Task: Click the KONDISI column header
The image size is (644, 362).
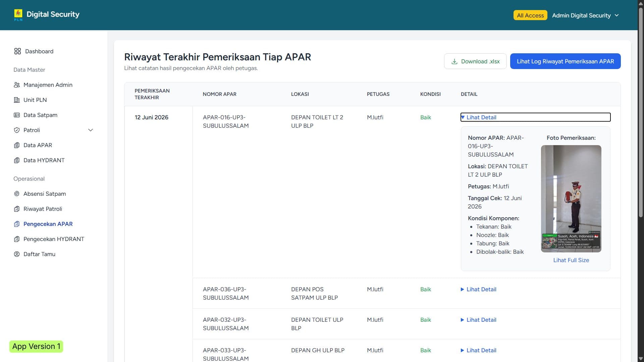Action: (x=430, y=94)
